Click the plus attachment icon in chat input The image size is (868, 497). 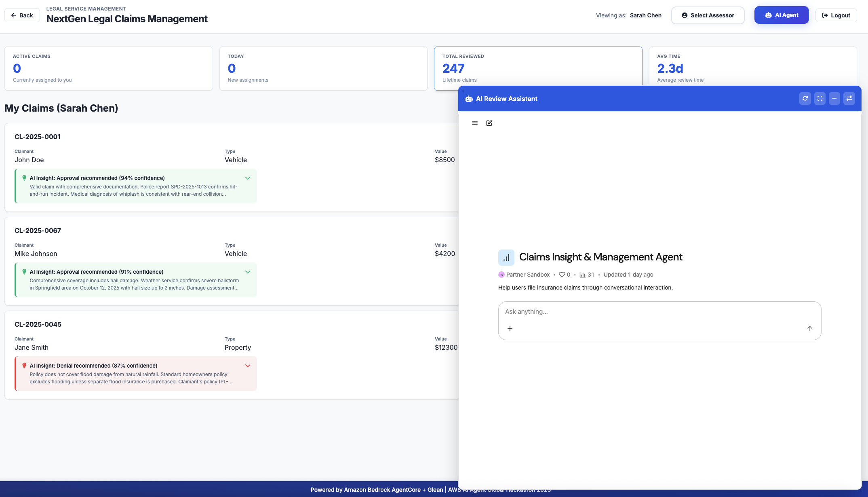510,328
